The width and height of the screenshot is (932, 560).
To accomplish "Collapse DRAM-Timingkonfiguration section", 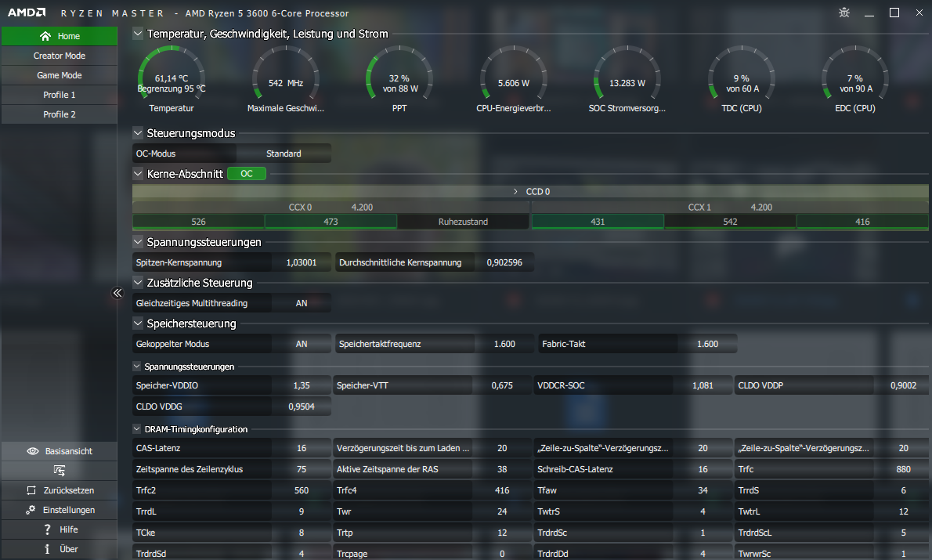I will coord(137,429).
